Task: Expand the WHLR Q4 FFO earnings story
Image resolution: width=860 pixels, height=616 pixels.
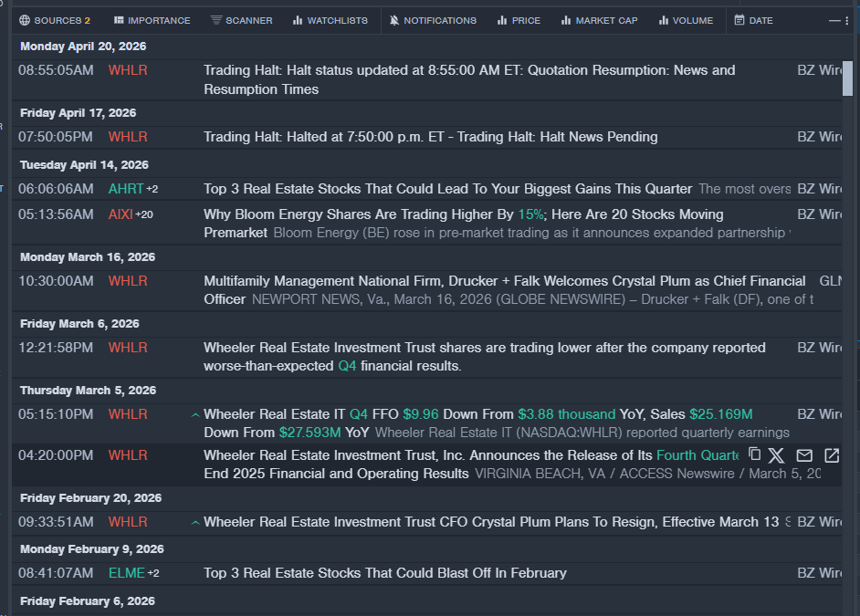Action: click(195, 414)
